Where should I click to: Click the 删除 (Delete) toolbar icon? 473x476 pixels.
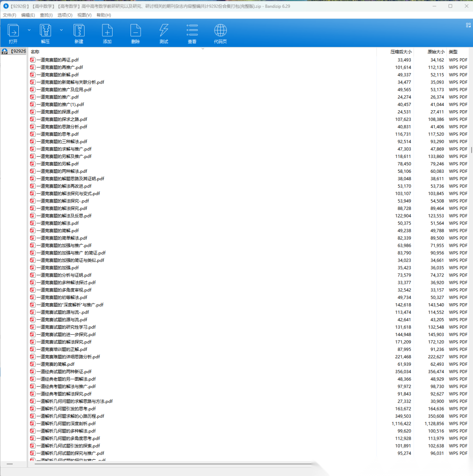[135, 33]
